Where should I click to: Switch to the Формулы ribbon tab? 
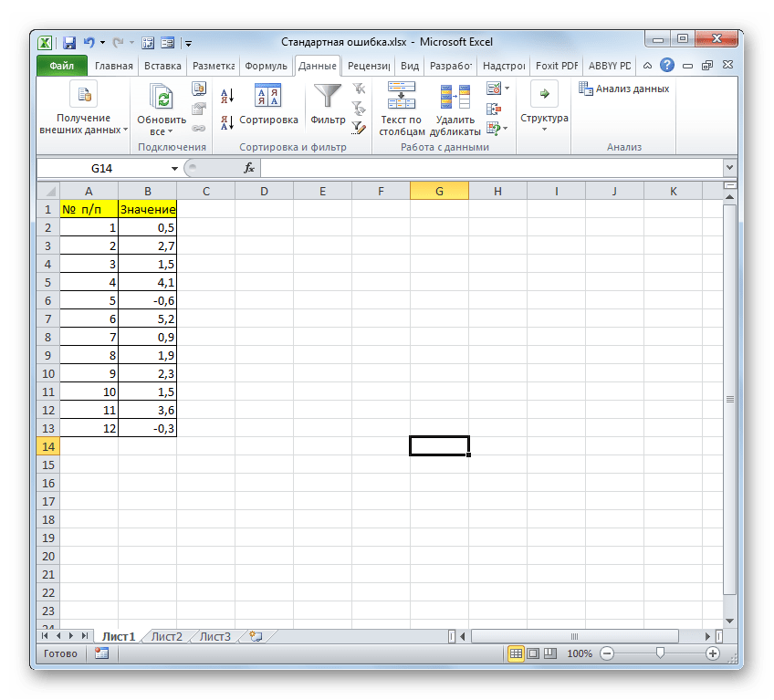(x=266, y=66)
